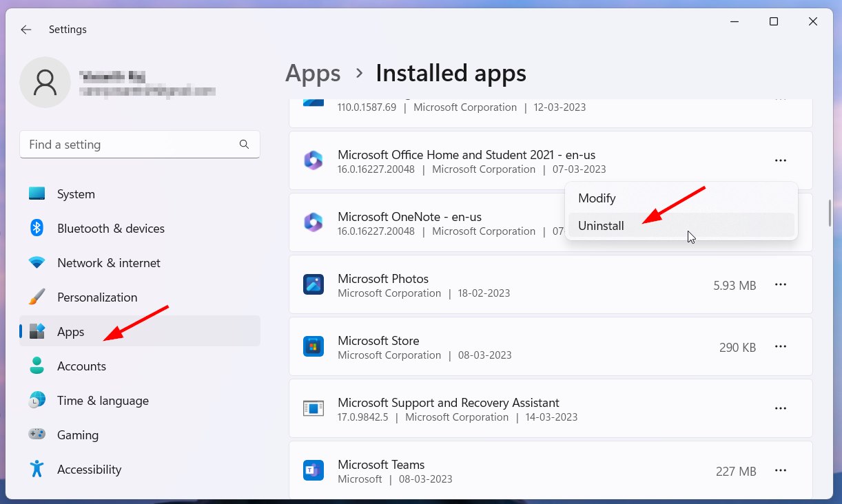Open more options for Microsoft Teams

coord(780,470)
